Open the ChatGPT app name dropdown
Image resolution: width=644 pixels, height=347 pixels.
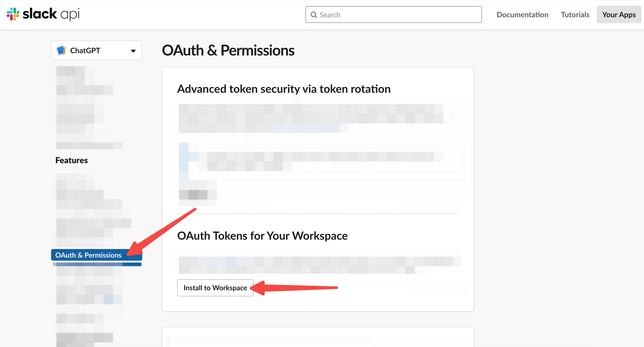click(x=97, y=50)
